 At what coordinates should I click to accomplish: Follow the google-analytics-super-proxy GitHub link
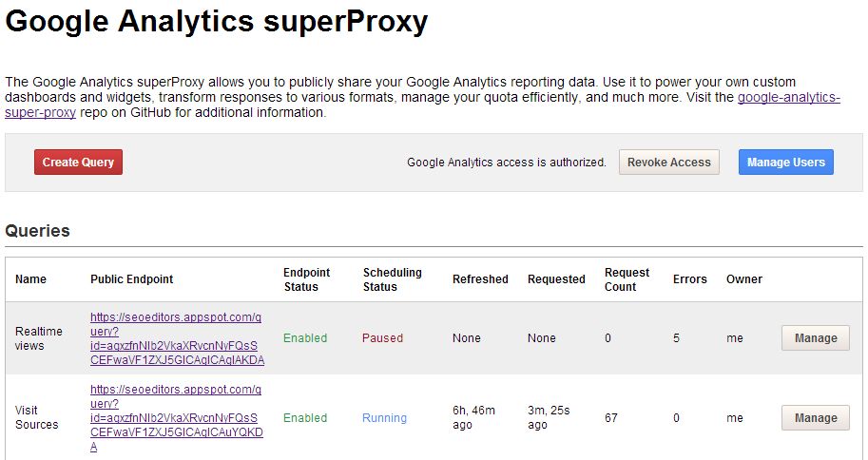click(x=788, y=98)
